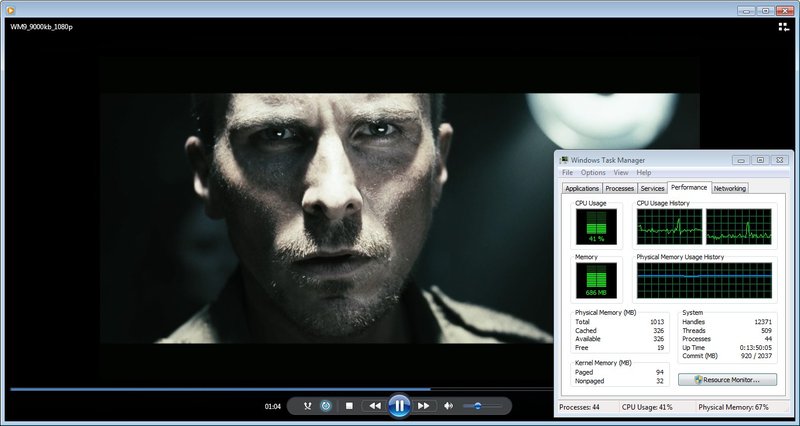
Task: Click status bar Physical Memory: 67%
Action: (x=734, y=407)
